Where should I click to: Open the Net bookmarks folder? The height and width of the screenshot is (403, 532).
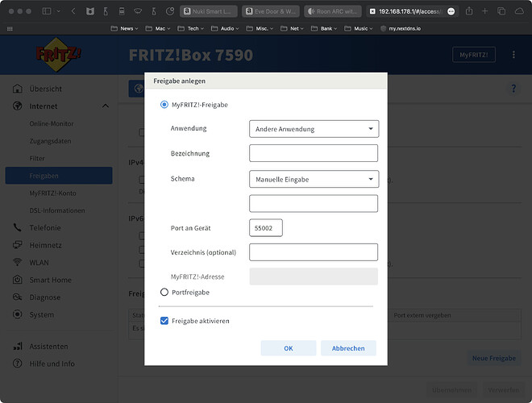(292, 28)
